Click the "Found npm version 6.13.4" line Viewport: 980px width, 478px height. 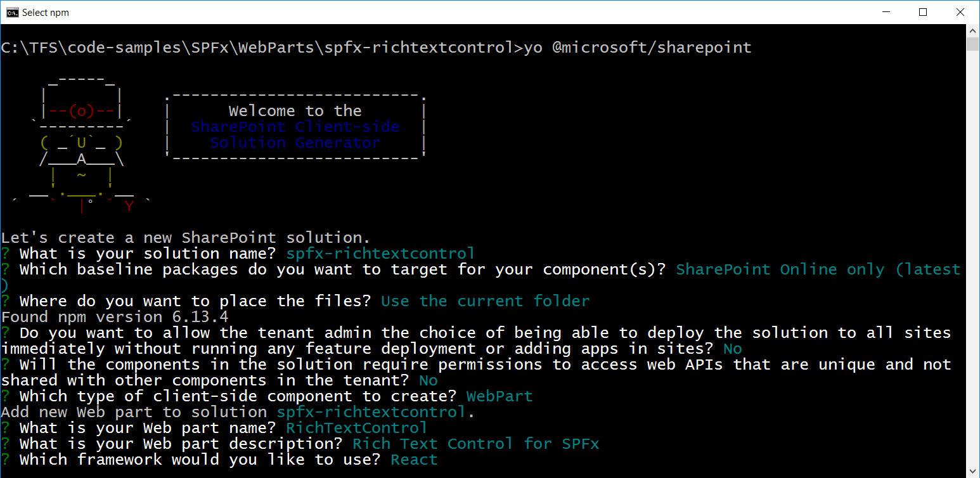[115, 317]
